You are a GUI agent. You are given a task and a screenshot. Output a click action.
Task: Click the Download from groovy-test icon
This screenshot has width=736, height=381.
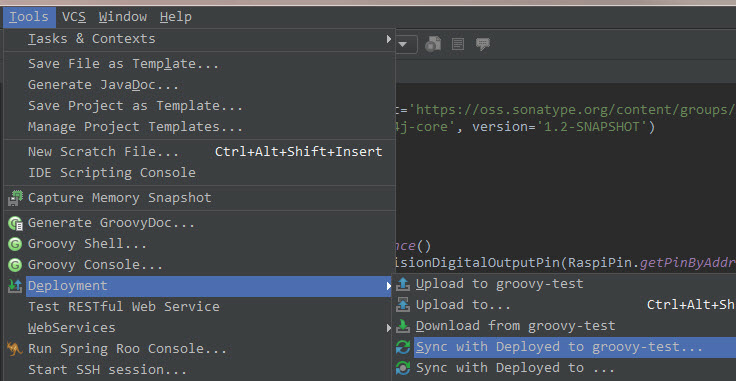[403, 326]
